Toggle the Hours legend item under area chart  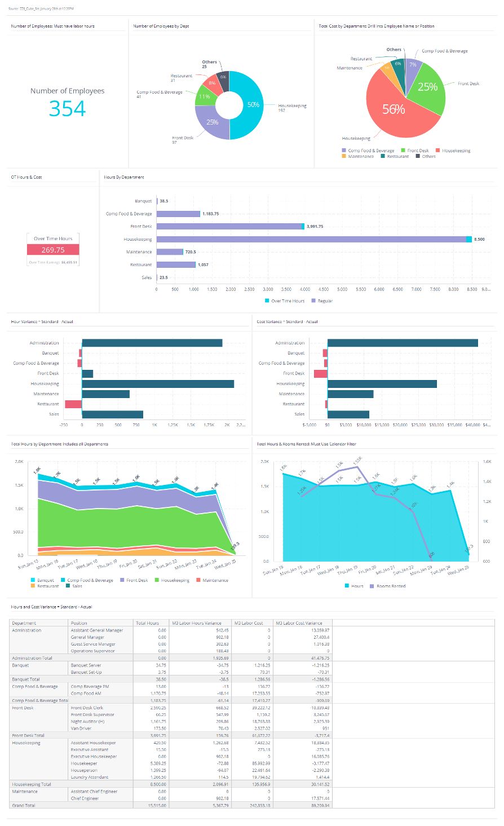[354, 586]
